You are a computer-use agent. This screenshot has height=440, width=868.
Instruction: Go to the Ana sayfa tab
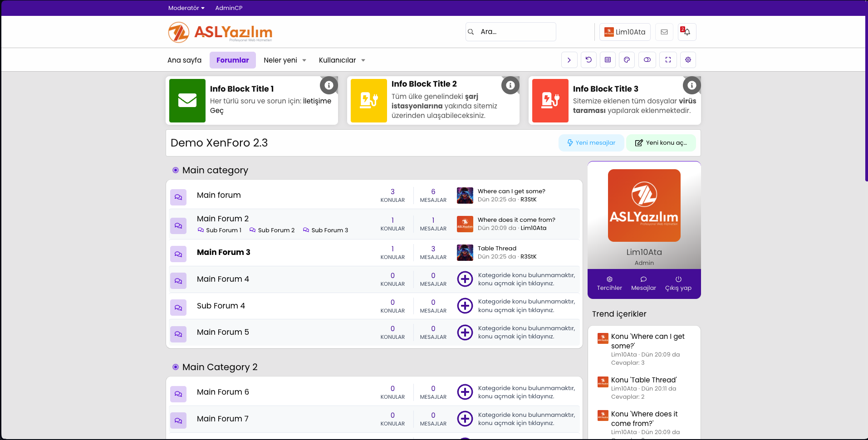184,60
